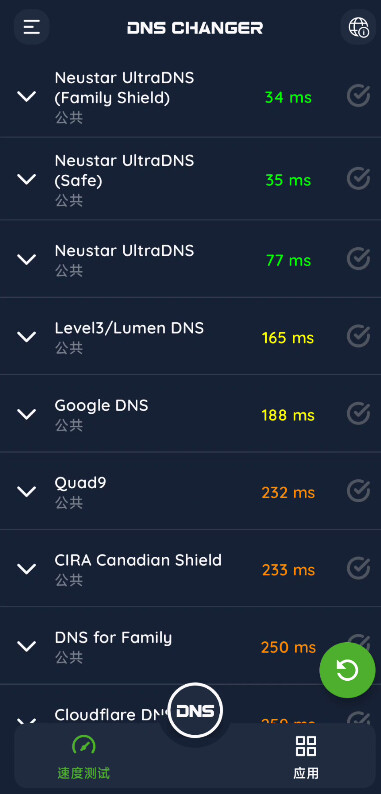Toggle the Neustar UltraDNS (Safe) checkmark
The width and height of the screenshot is (381, 794).
pyautogui.click(x=358, y=178)
